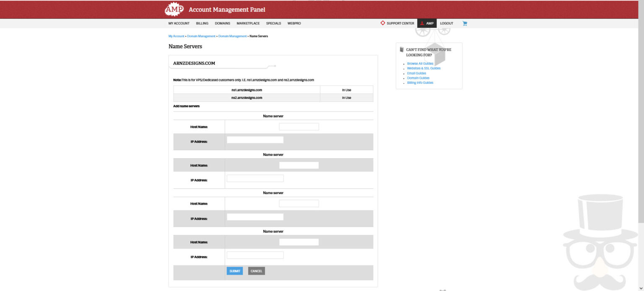
Task: Open the Billing Info Guides link
Action: point(420,83)
